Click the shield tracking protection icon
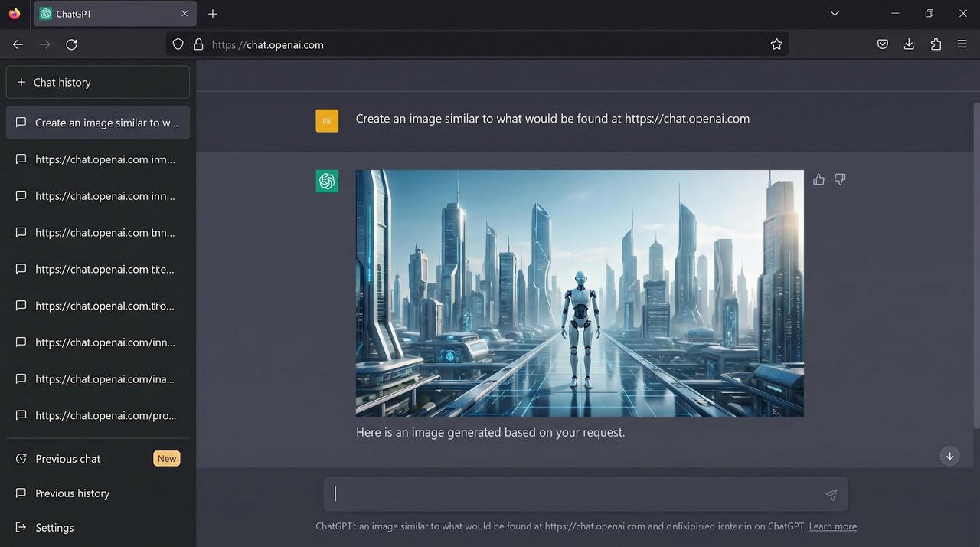Image resolution: width=980 pixels, height=547 pixels. coord(178,44)
